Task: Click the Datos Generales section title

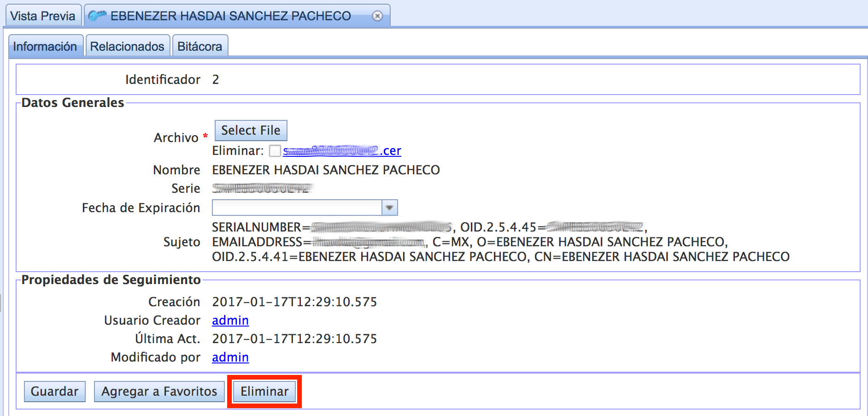Action: click(73, 102)
